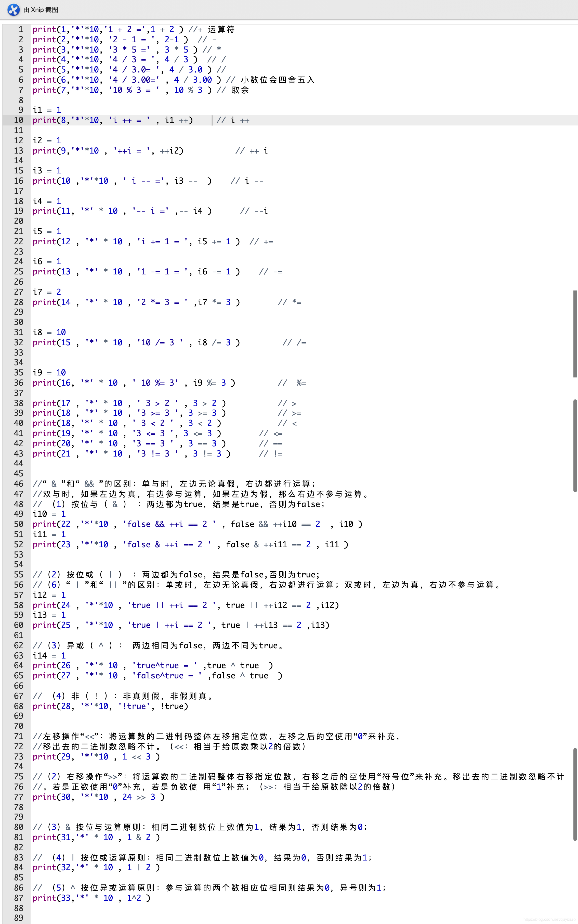The image size is (578, 924).
Task: Click the 'i14 = 1' assignment
Action: 49,655
